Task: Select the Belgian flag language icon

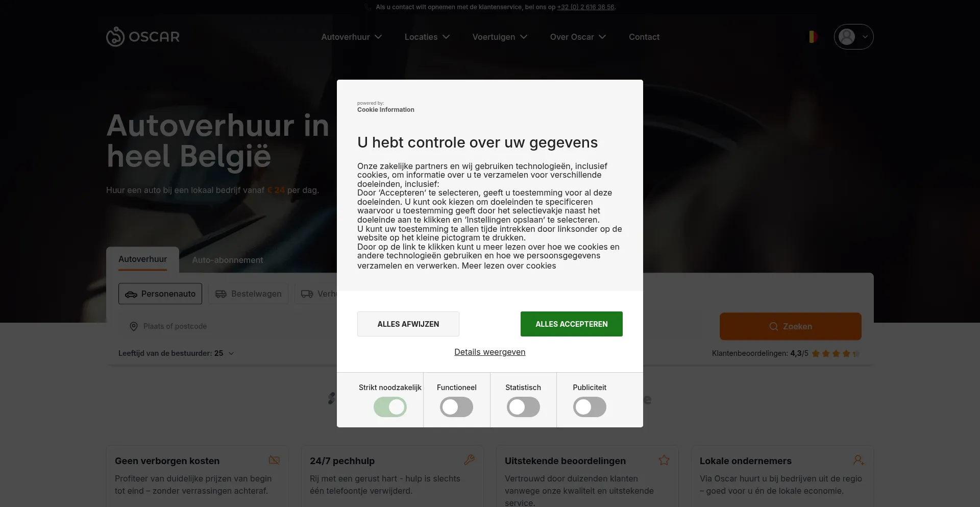Action: [x=813, y=37]
